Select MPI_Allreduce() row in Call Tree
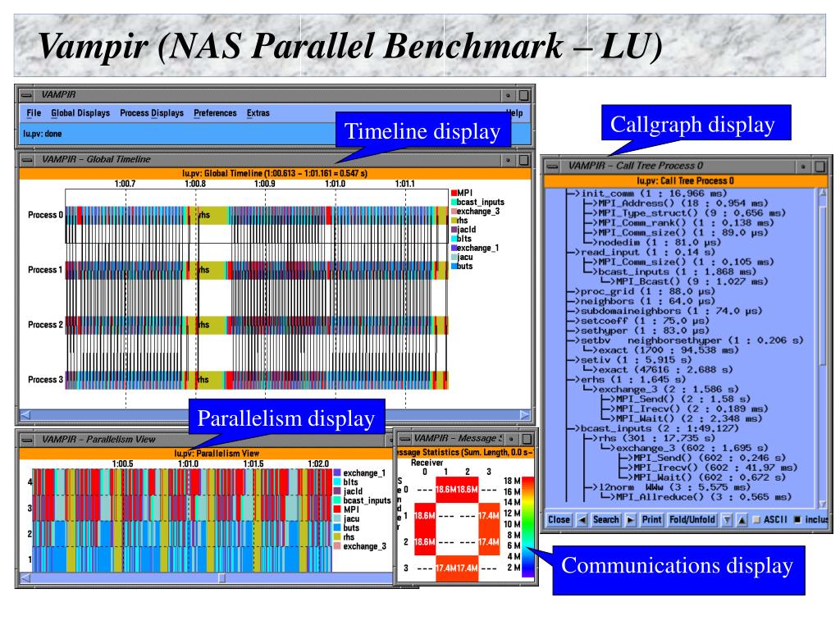The width and height of the screenshot is (840, 630). [703, 496]
